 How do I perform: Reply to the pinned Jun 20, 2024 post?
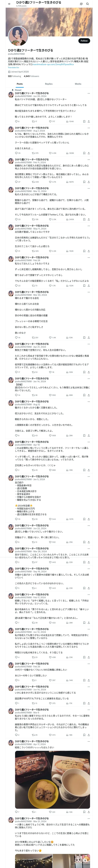coord(16,121)
